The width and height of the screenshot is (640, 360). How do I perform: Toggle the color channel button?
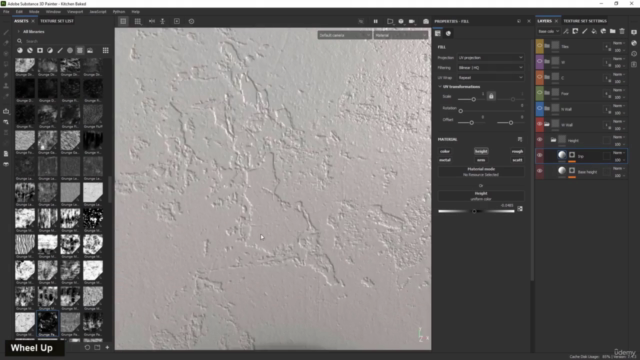(x=445, y=151)
